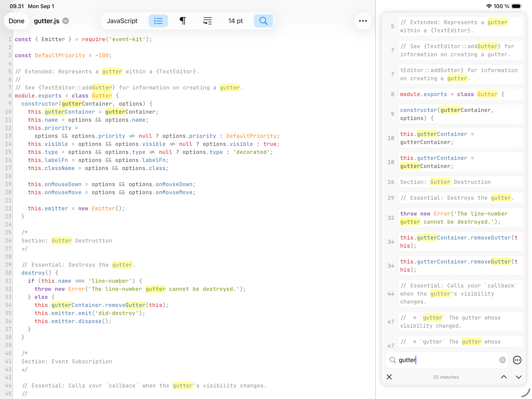Toggle line wrap indentation icon
The width and height of the screenshot is (532, 399).
pyautogui.click(x=207, y=21)
